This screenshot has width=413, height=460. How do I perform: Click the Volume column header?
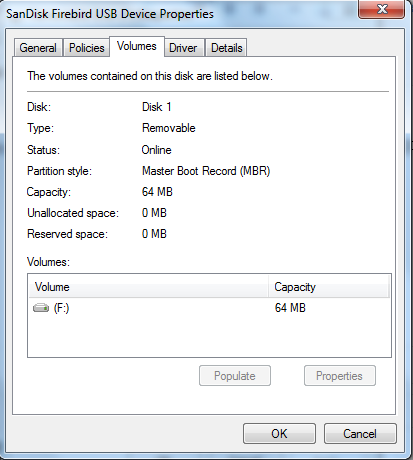(149, 287)
